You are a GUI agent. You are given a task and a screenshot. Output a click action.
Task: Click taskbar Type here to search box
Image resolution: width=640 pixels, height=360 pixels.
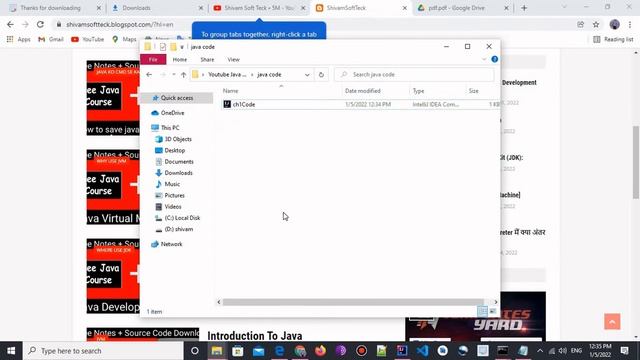click(x=104, y=351)
